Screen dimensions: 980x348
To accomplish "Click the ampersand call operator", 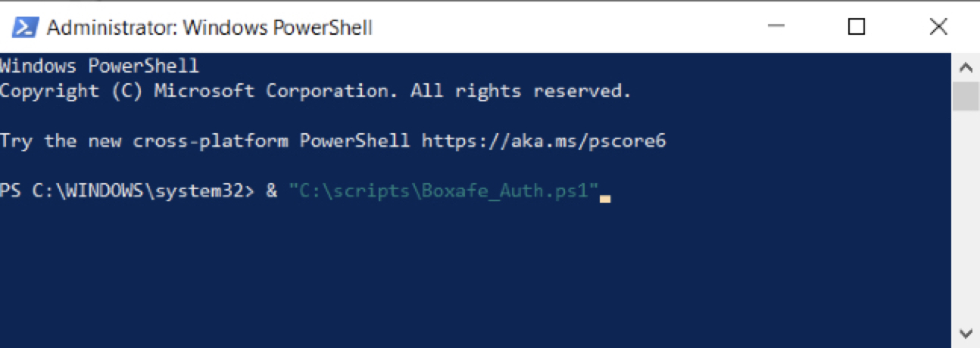I will [272, 191].
